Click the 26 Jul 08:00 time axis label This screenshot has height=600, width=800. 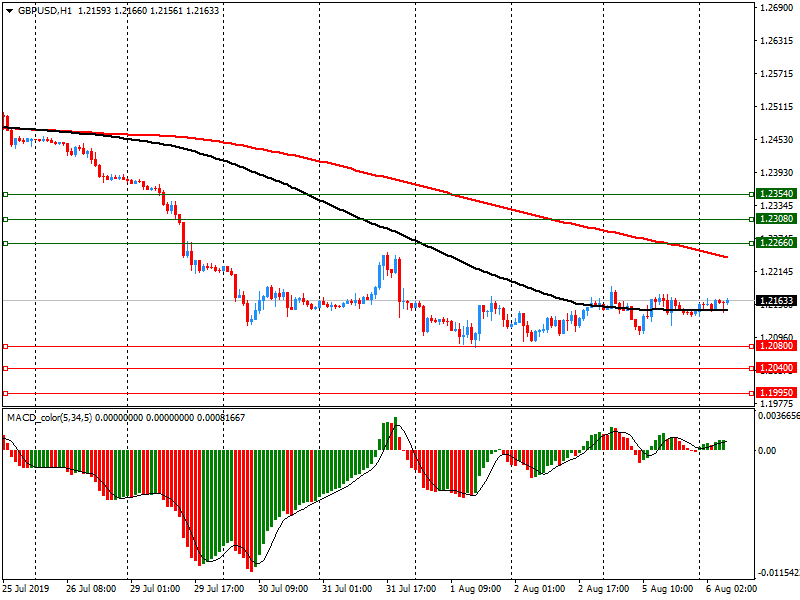[91, 589]
